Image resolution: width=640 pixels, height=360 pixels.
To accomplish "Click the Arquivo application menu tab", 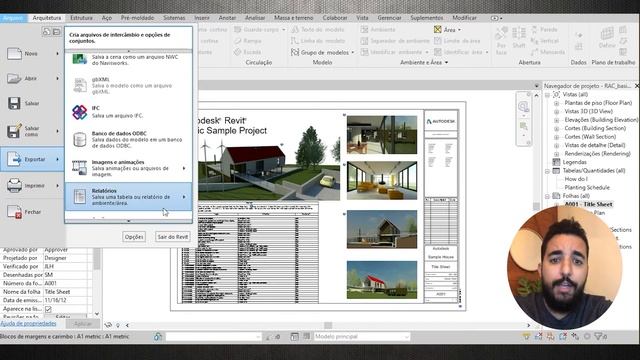I will point(13,18).
